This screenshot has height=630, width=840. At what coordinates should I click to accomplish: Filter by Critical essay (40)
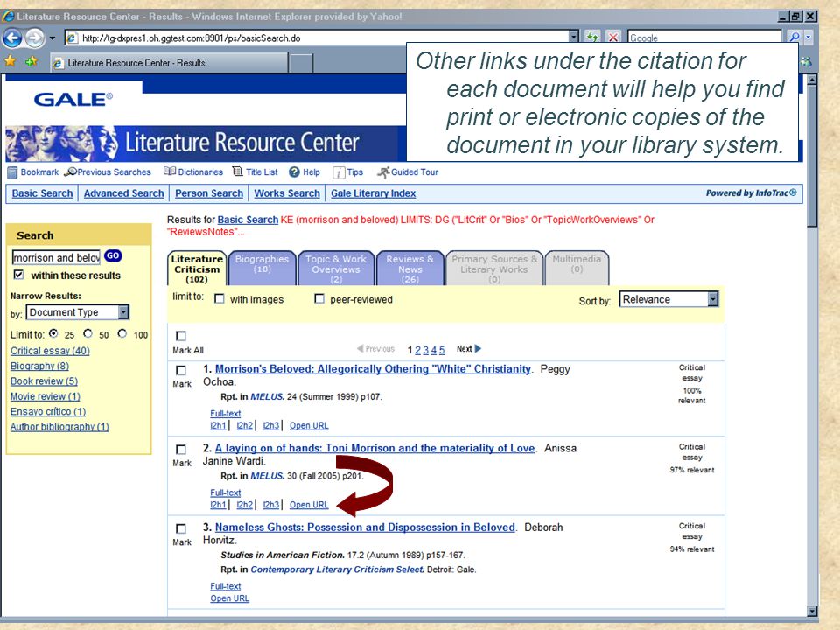click(x=50, y=351)
